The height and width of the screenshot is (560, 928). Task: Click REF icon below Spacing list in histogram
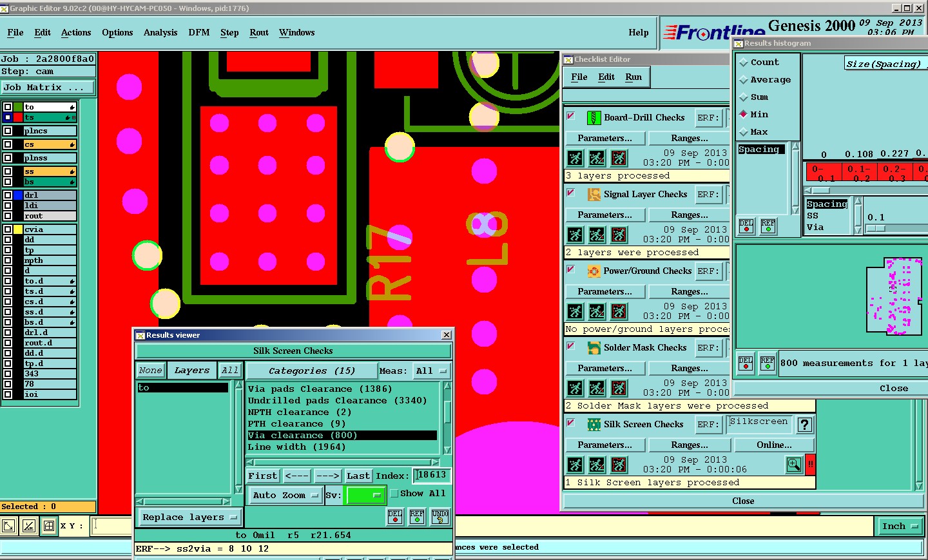point(768,226)
